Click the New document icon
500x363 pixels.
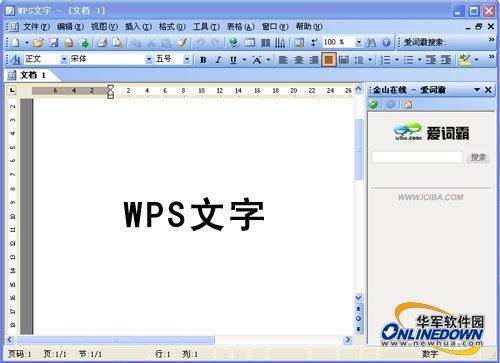pyautogui.click(x=15, y=42)
